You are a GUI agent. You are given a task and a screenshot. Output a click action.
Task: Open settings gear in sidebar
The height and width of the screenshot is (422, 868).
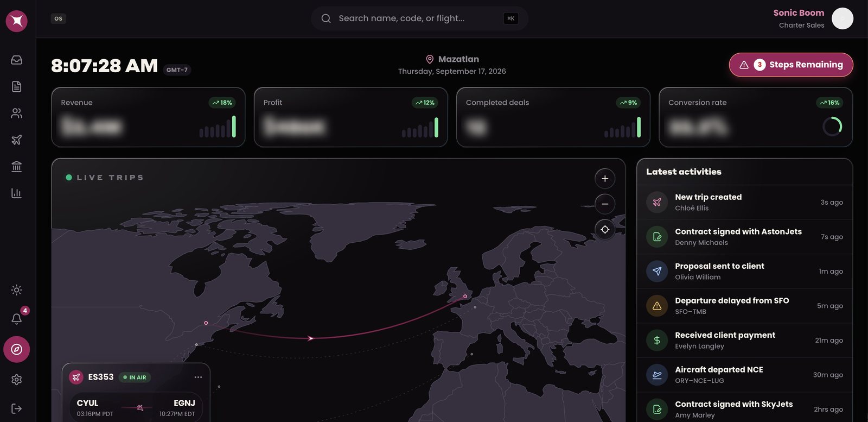17,380
